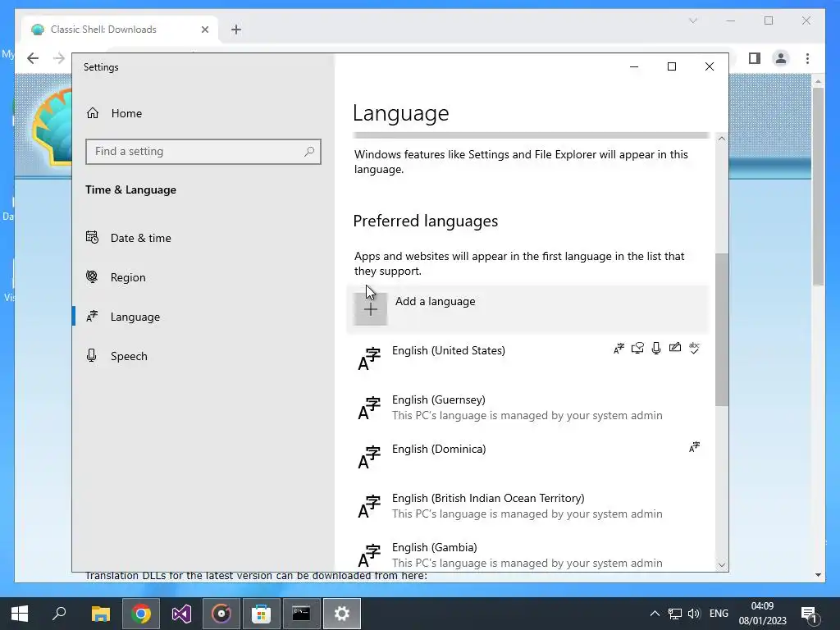Click handwriting icon on English (United States)
840x630 pixels.
coord(675,348)
